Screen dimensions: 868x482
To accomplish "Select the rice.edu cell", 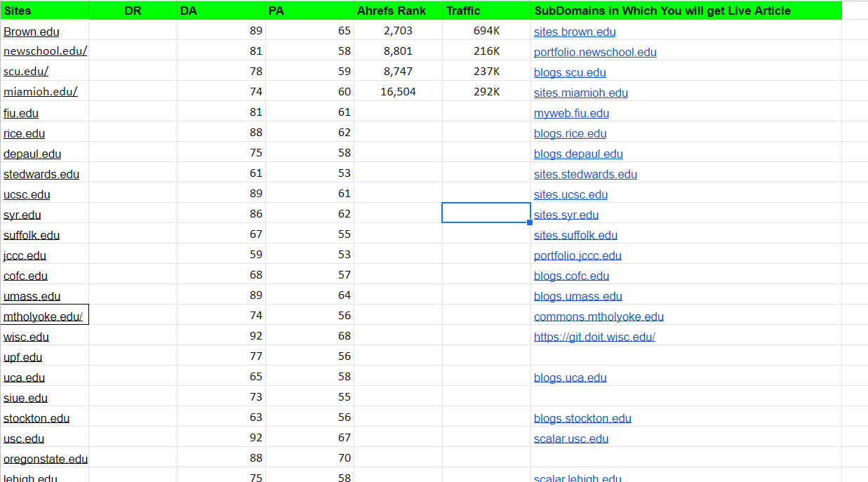I will tap(45, 133).
